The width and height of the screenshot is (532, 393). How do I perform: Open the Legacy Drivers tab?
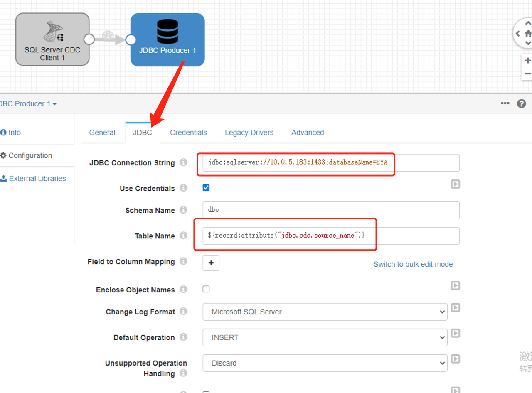pos(249,133)
